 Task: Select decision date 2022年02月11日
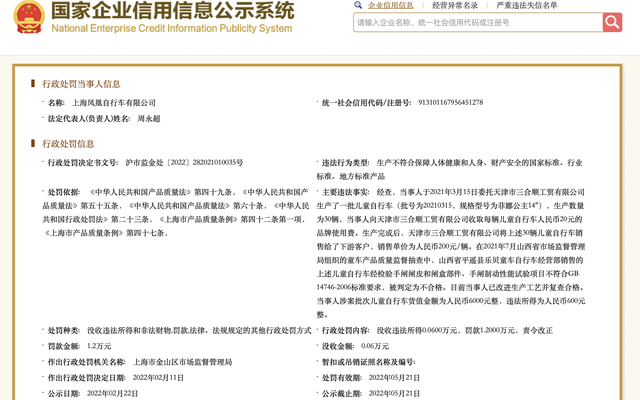point(158,378)
